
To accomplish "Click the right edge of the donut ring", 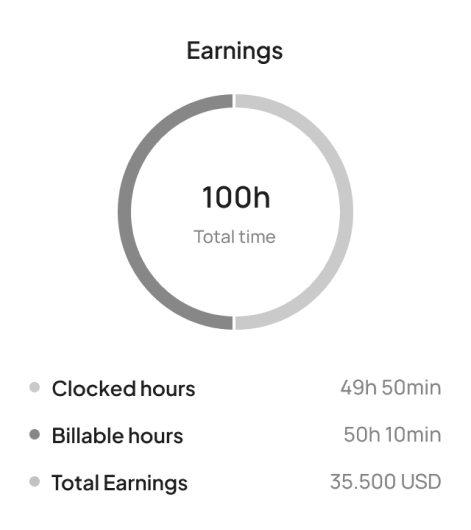I will pos(347,212).
